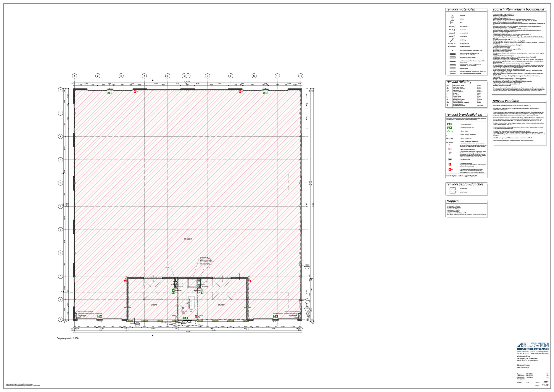Select grid bubble H on the left axis
The image size is (554, 392).
pos(61,160)
